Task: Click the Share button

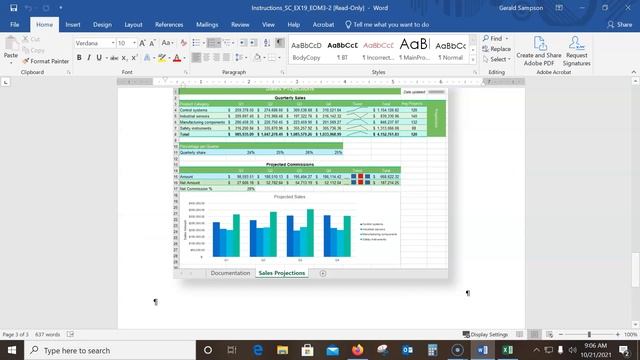Action: [x=620, y=24]
